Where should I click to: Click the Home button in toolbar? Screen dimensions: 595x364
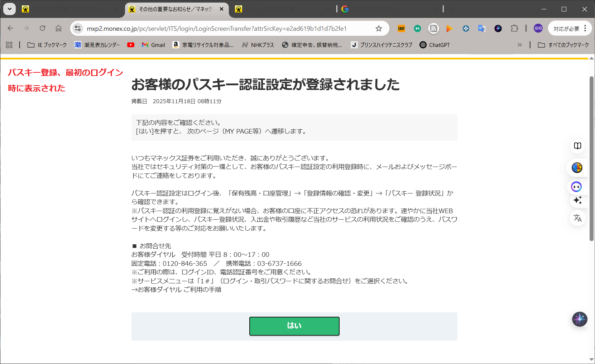pos(58,28)
